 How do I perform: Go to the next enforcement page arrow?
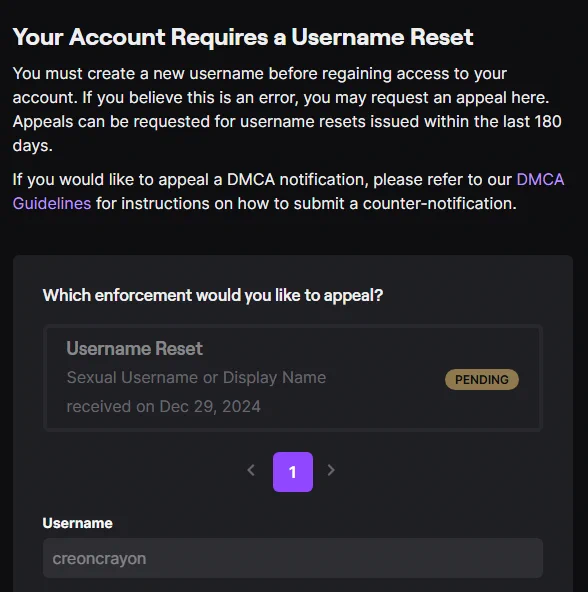point(331,470)
